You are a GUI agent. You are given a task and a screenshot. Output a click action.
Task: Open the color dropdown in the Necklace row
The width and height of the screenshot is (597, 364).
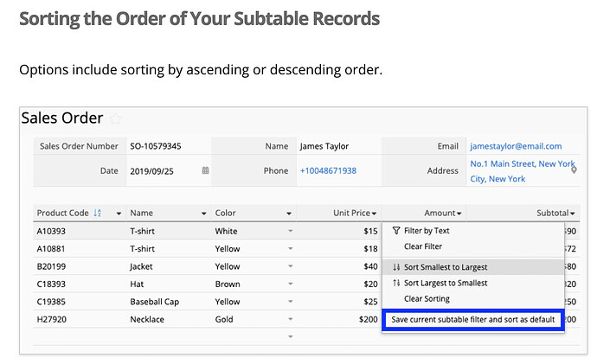coord(291,319)
